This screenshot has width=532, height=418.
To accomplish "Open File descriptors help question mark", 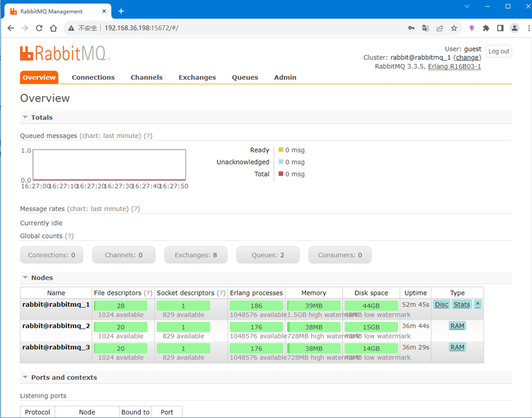I will pos(148,293).
